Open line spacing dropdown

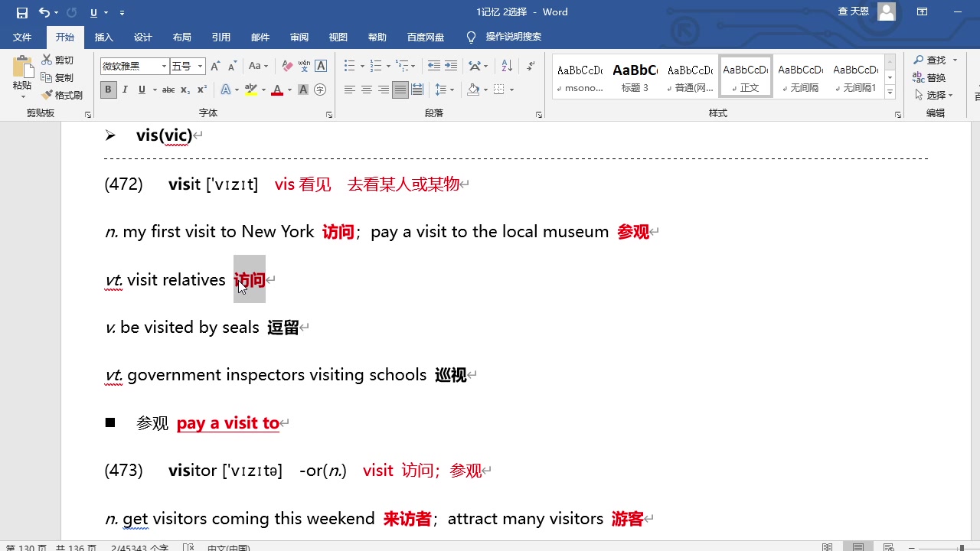(445, 90)
